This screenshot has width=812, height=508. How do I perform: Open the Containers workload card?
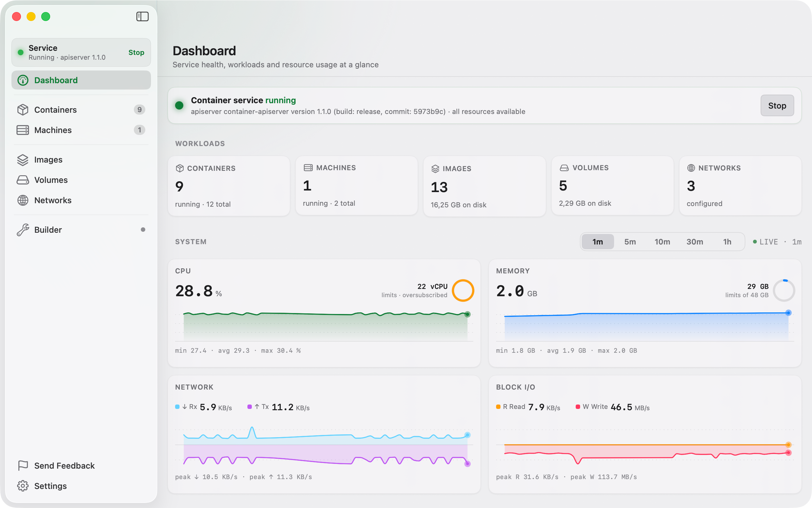(x=229, y=186)
